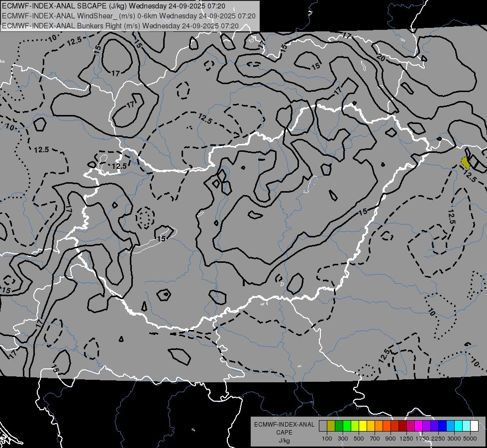Click the Bunkers Right title line
Viewport: 487px width, 448px height.
(120, 26)
